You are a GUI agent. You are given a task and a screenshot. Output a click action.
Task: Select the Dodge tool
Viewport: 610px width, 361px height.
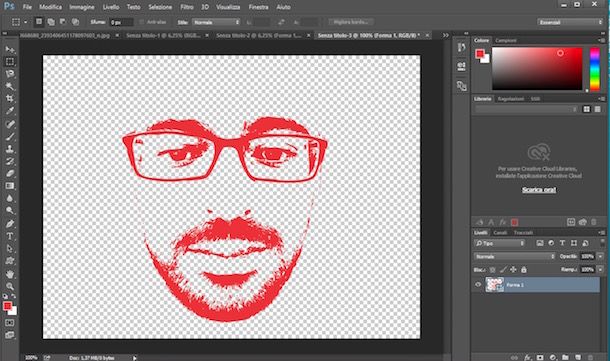[10, 211]
